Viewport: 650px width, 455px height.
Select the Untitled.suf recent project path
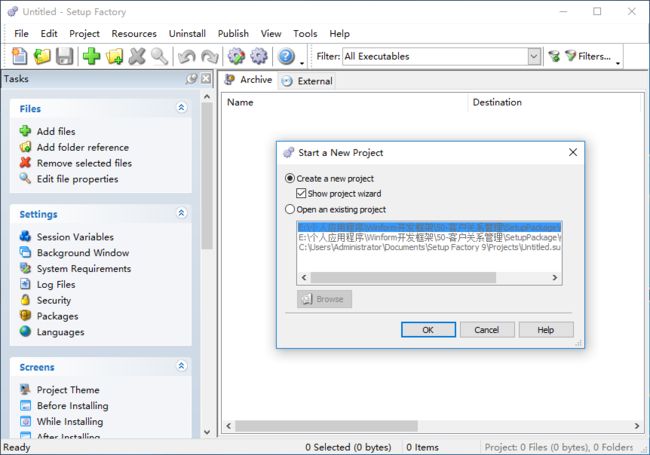[429, 247]
